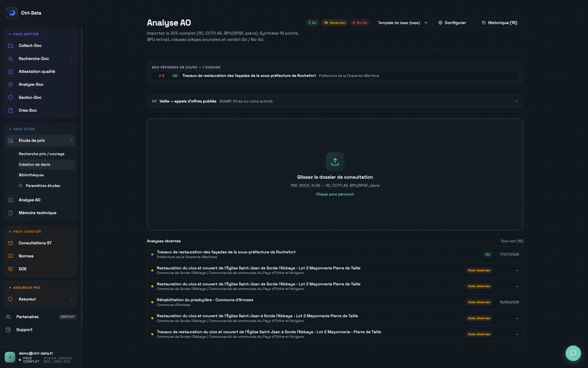
Task: Click the Normes book icon
Action: pyautogui.click(x=10, y=256)
